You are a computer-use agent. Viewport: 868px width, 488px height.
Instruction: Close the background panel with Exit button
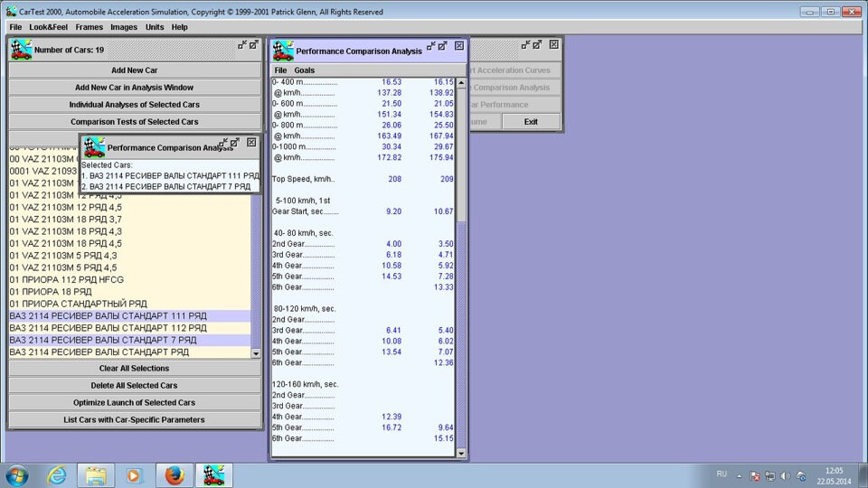(553, 45)
